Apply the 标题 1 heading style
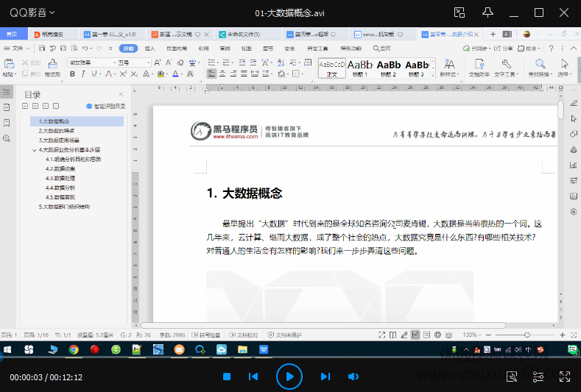581x392 pixels. pyautogui.click(x=360, y=68)
